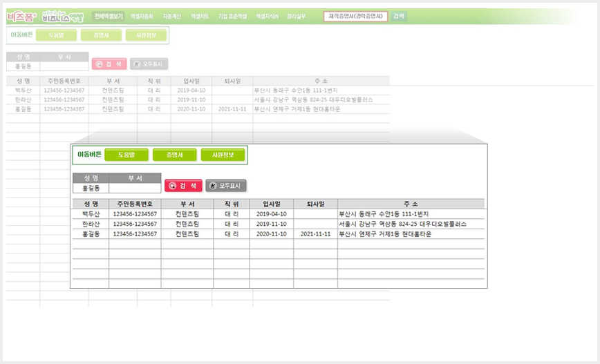This screenshot has height=364, width=600.
Task: Click the 비즈폼 logo in the top bar
Action: (22, 17)
